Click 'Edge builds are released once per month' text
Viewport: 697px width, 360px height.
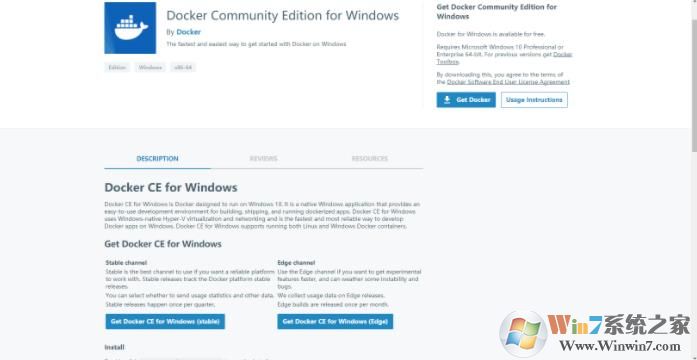coord(333,304)
